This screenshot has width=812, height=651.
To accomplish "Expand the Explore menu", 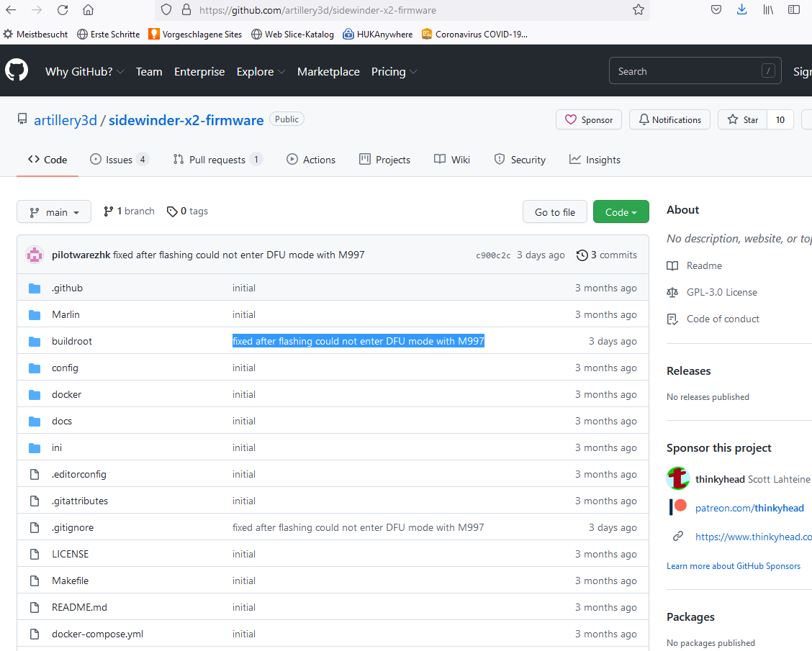I will pyautogui.click(x=261, y=71).
